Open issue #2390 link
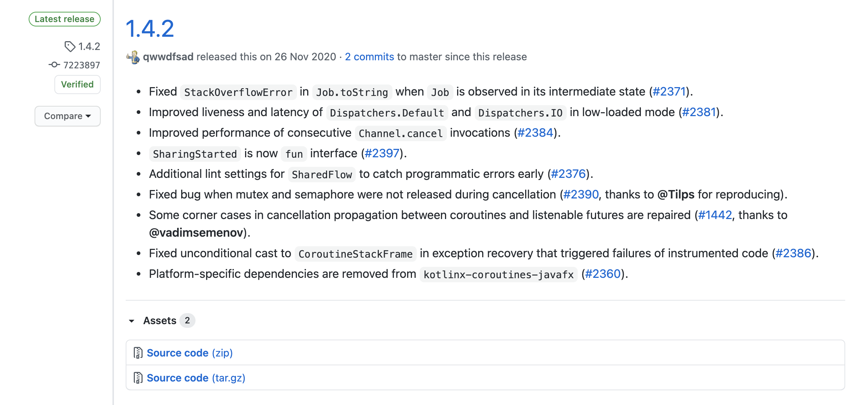 tap(581, 194)
